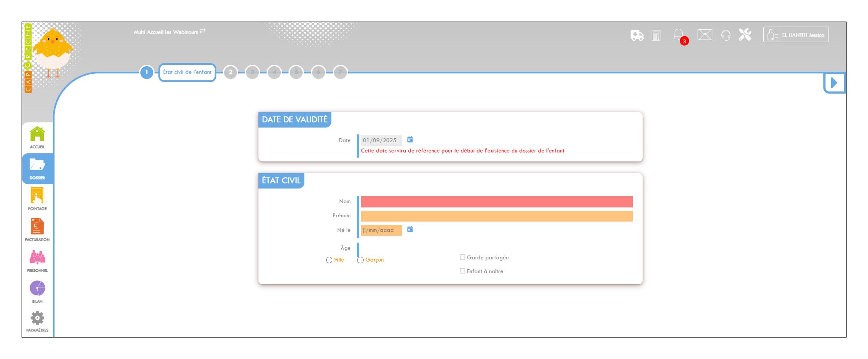Open calendar picker for validity date
The width and height of the screenshot is (868, 359).
tap(410, 140)
